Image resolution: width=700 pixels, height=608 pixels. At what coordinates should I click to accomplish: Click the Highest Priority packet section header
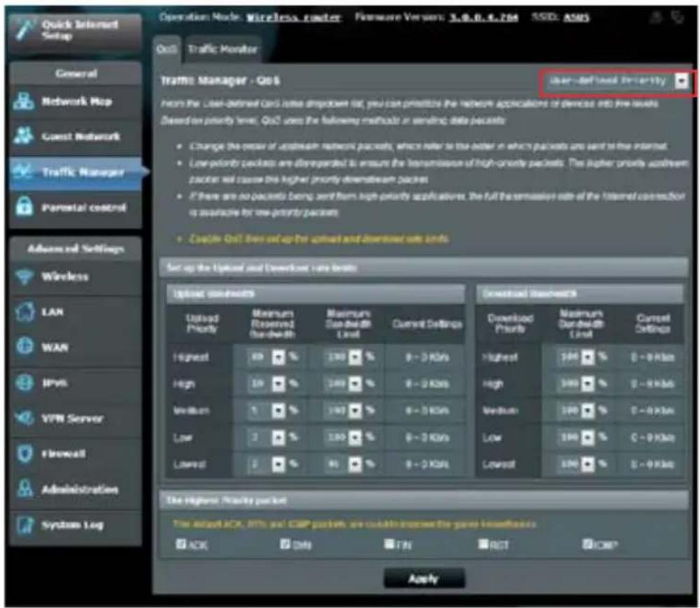click(423, 500)
